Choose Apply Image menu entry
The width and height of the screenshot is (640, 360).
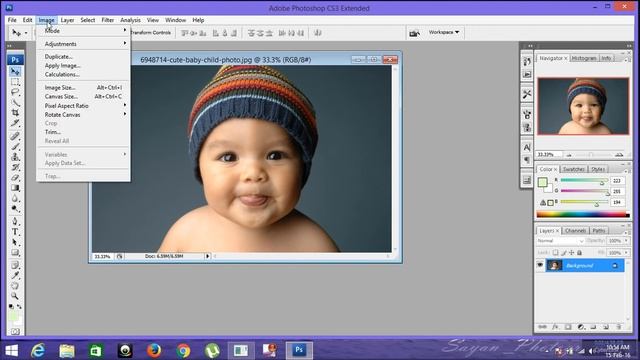click(83, 66)
